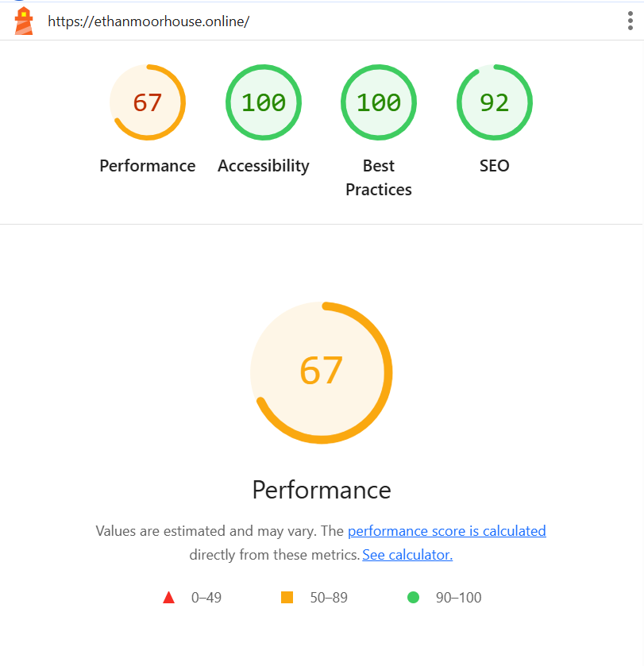Open the "See calculator." link
The image size is (644, 666).
click(x=407, y=555)
